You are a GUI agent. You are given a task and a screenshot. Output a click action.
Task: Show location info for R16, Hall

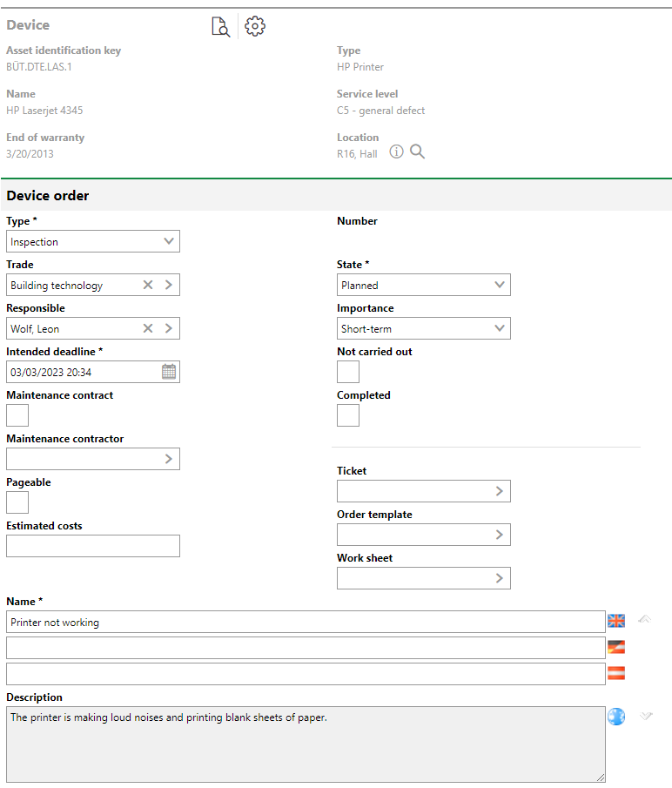(x=396, y=152)
